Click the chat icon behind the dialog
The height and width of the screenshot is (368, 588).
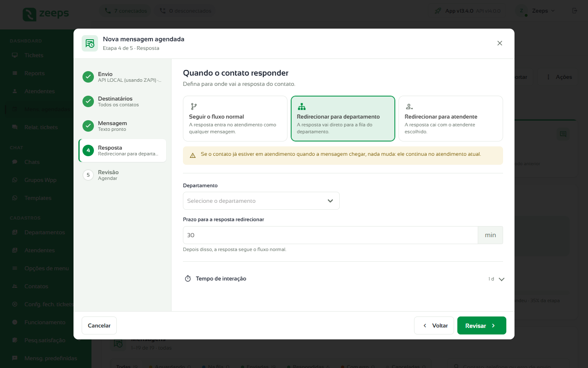(563, 134)
